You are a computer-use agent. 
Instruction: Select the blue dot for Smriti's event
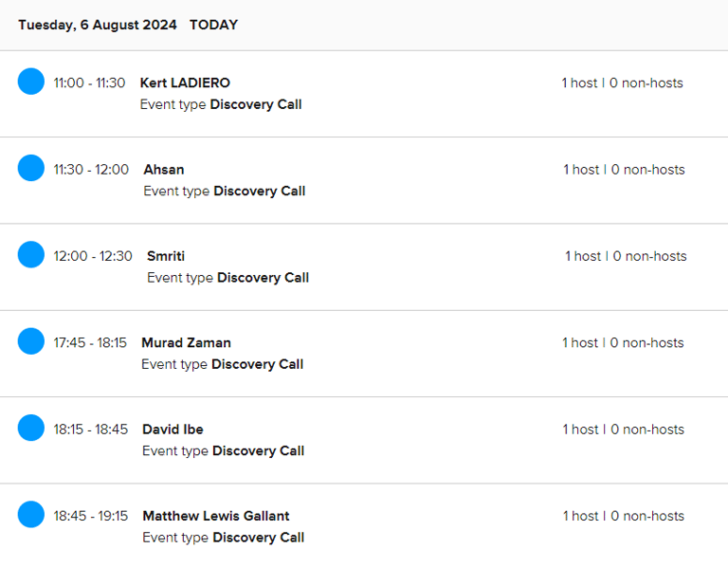31,254
